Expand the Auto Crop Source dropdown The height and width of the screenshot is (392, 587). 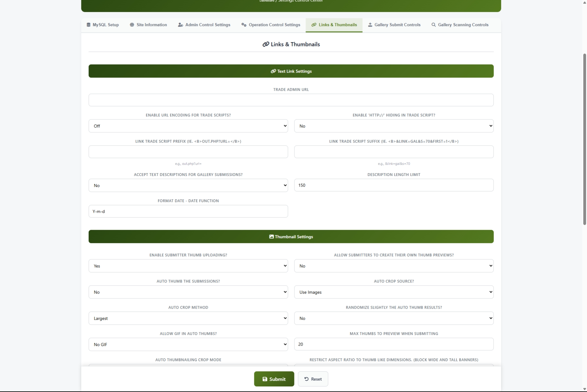394,292
